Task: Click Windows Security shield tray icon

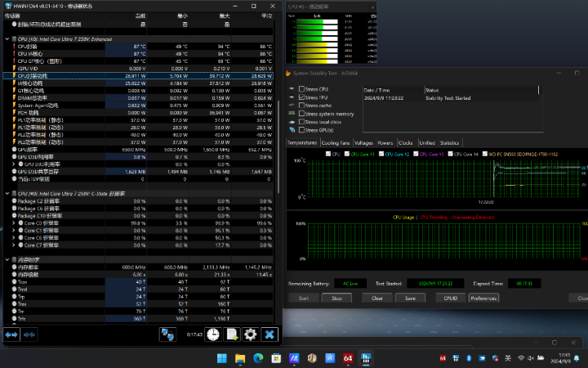Action: [x=495, y=358]
